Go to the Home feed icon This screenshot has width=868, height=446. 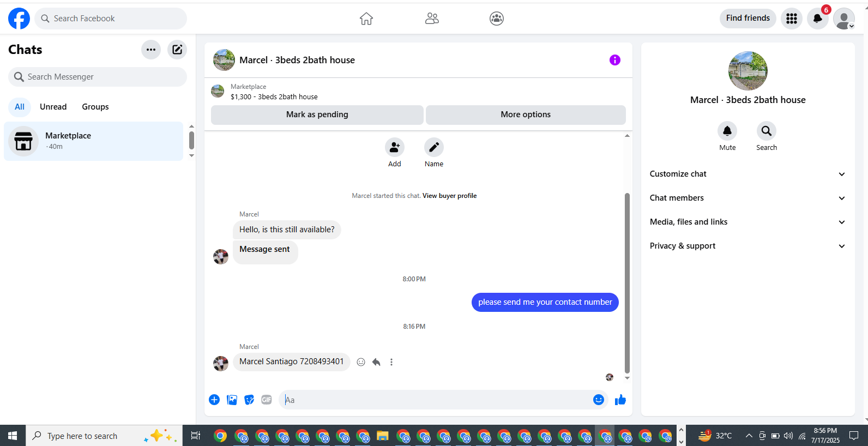coord(366,19)
